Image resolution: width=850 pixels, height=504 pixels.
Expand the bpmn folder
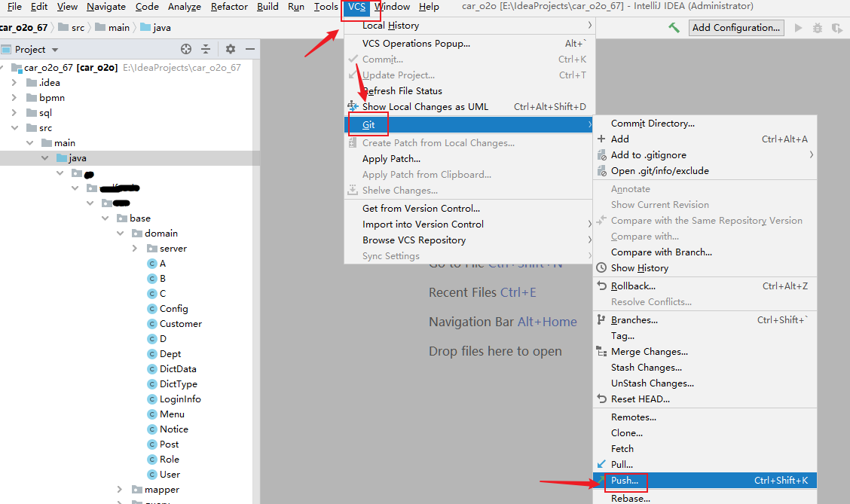tap(14, 97)
